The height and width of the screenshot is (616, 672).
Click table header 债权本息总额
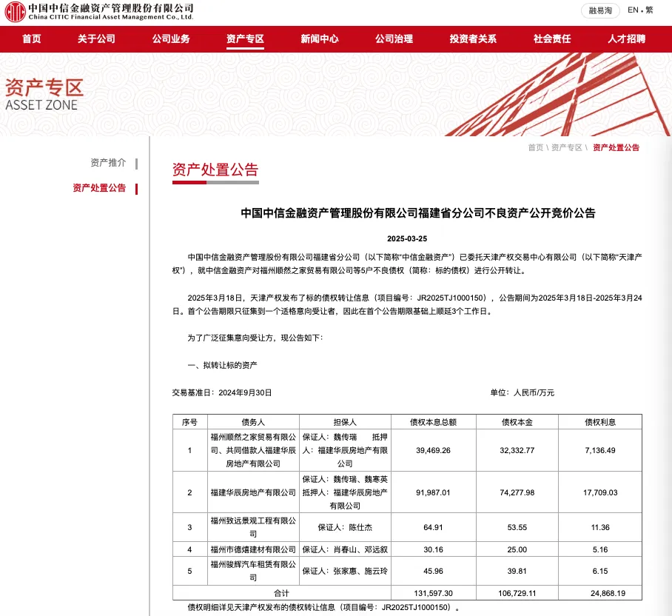point(433,422)
